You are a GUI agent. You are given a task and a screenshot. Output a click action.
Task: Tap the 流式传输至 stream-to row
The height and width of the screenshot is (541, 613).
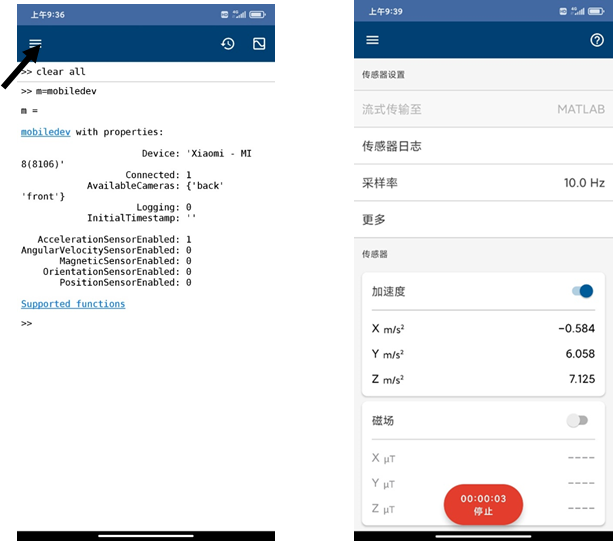483,109
